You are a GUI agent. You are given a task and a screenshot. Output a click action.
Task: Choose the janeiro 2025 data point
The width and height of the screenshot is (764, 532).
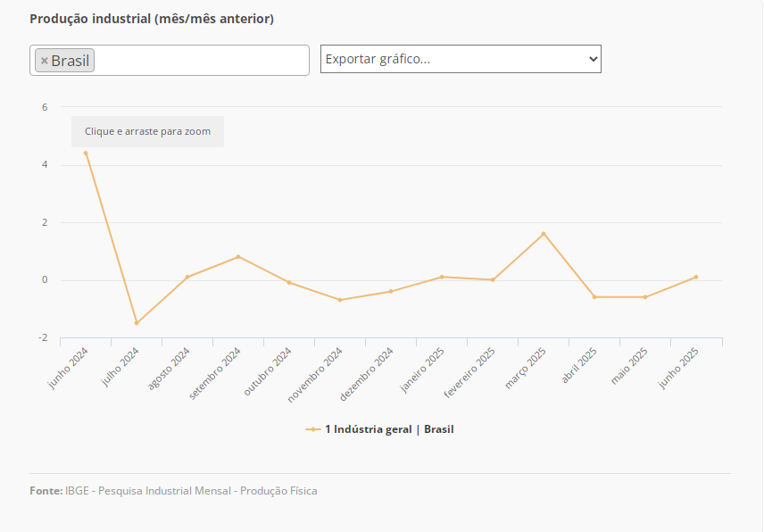point(442,277)
